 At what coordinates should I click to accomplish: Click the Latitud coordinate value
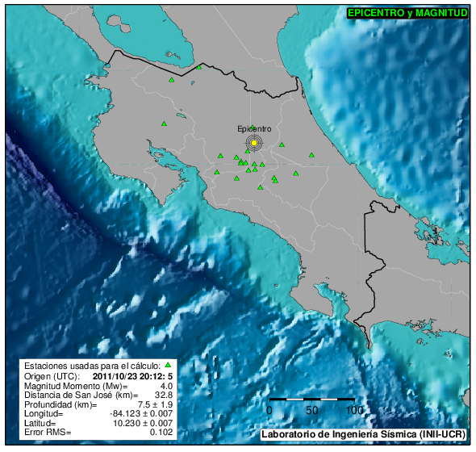pyautogui.click(x=143, y=423)
